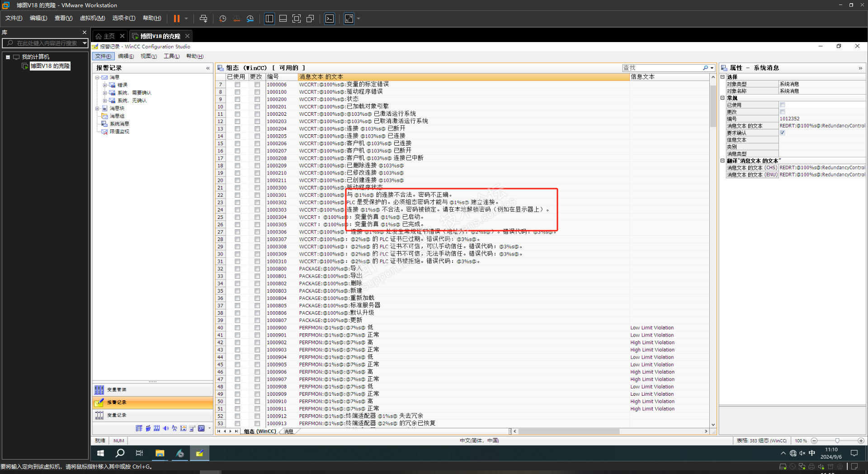
Task: Expand the 错误 tree node
Action: tap(105, 85)
